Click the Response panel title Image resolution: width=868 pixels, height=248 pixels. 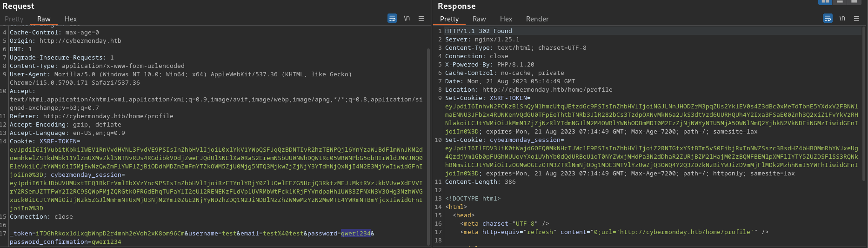456,6
